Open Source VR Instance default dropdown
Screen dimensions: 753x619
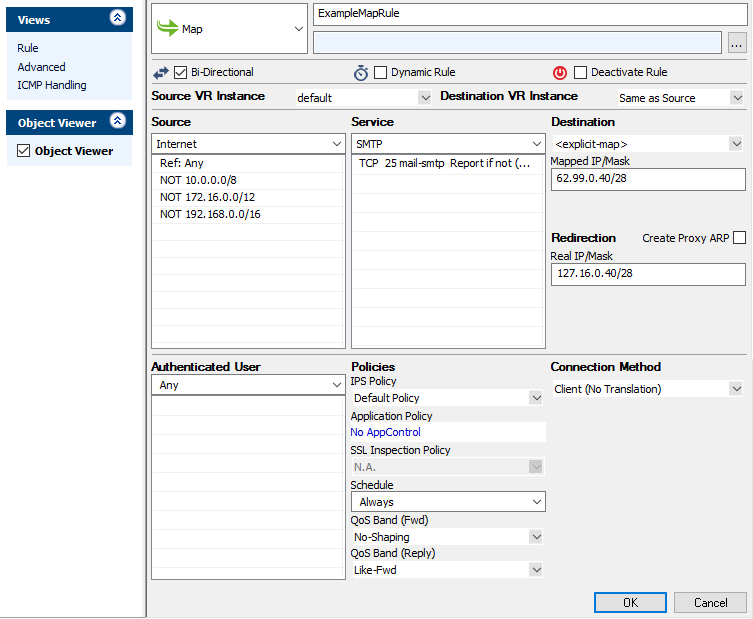363,98
